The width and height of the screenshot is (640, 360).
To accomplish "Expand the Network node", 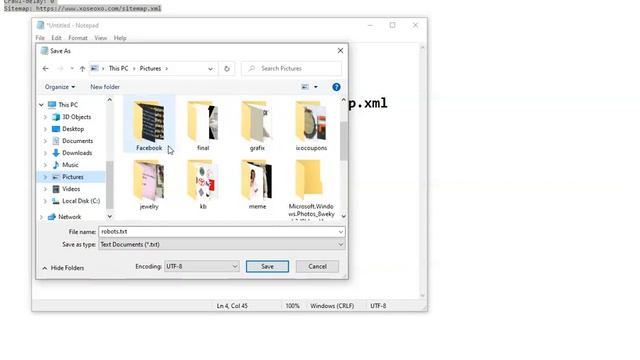I will pyautogui.click(x=41, y=217).
